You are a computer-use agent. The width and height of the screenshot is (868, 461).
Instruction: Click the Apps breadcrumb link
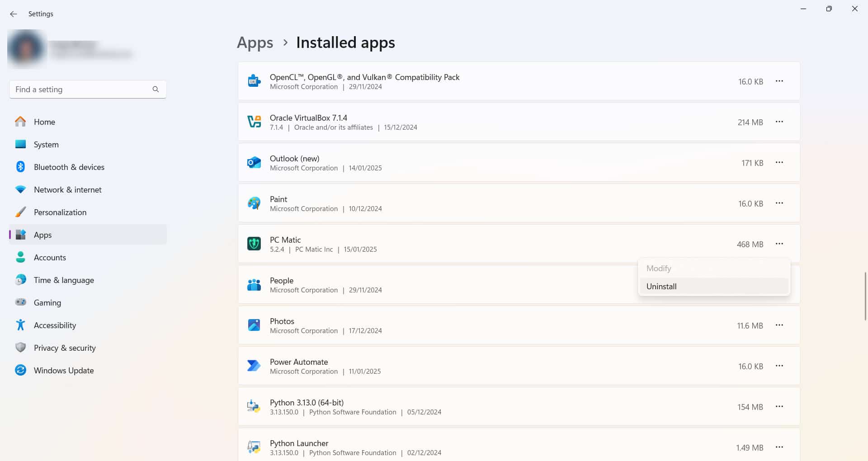pyautogui.click(x=255, y=43)
